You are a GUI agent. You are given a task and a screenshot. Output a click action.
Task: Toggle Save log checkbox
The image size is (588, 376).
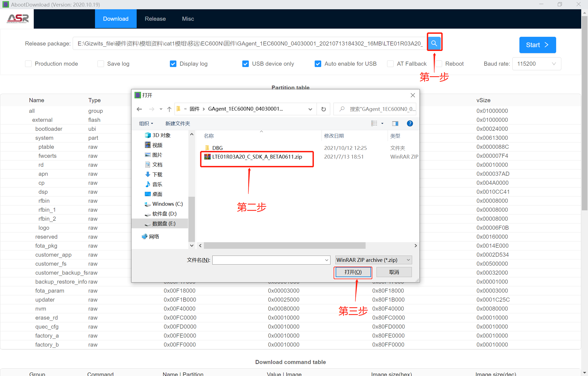[x=100, y=63]
